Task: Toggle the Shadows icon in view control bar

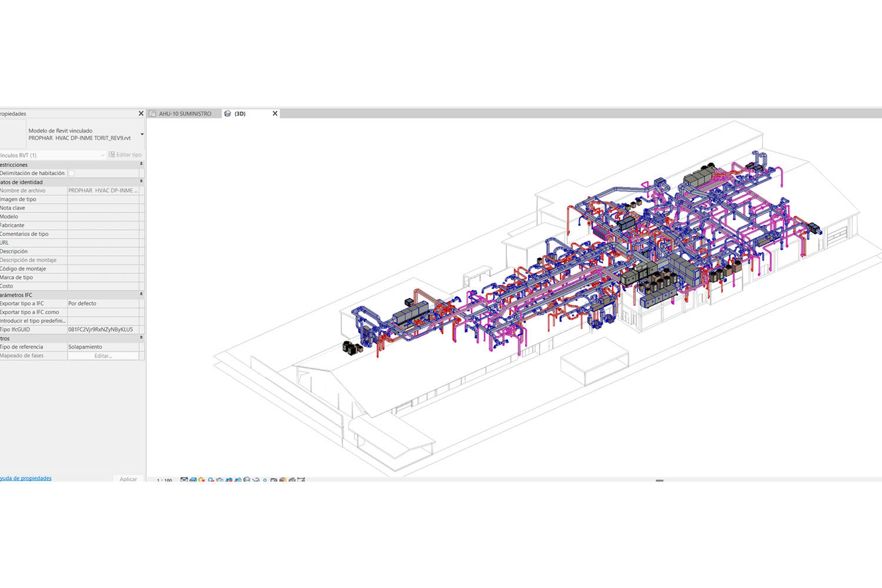Action: (211, 480)
